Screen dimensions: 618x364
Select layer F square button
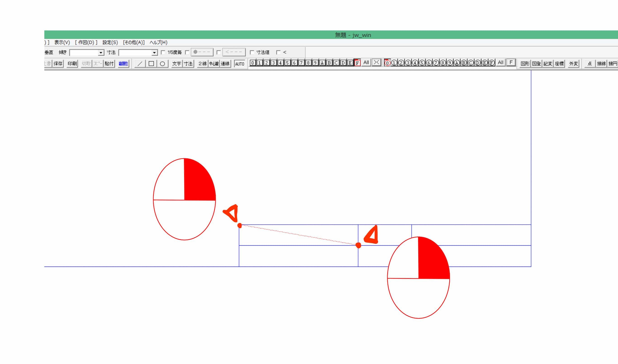357,63
